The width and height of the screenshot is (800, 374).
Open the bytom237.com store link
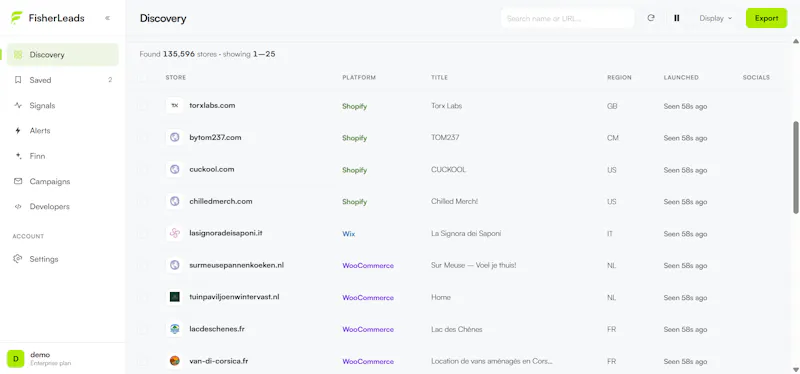point(215,138)
